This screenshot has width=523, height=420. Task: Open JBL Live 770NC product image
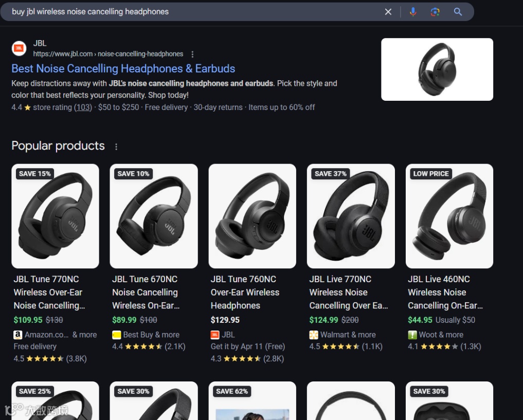tap(351, 216)
